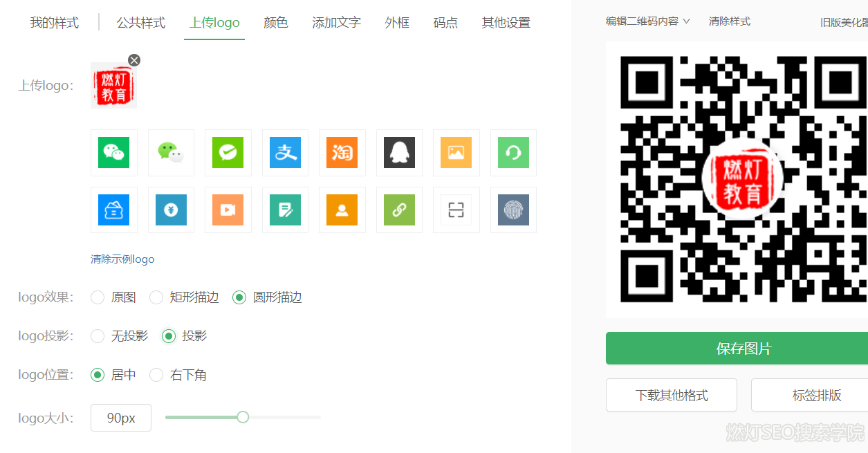This screenshot has width=868, height=453.
Task: Click the logo size slider handle
Action: click(243, 417)
